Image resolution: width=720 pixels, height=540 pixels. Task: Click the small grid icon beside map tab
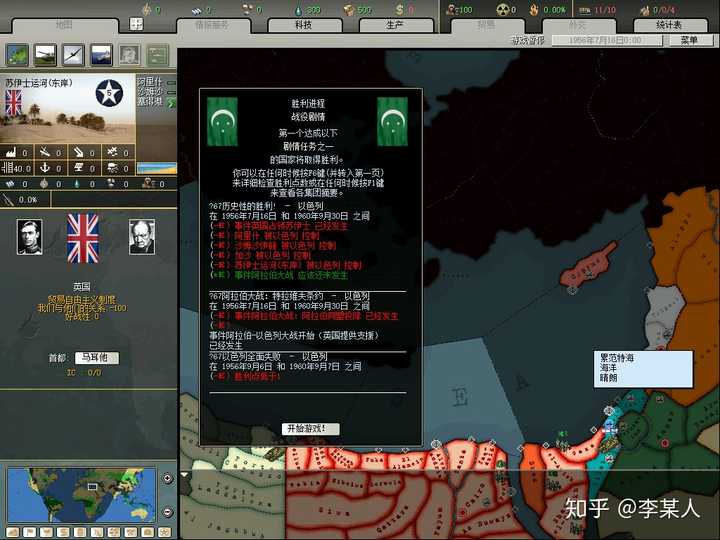[x=136, y=24]
